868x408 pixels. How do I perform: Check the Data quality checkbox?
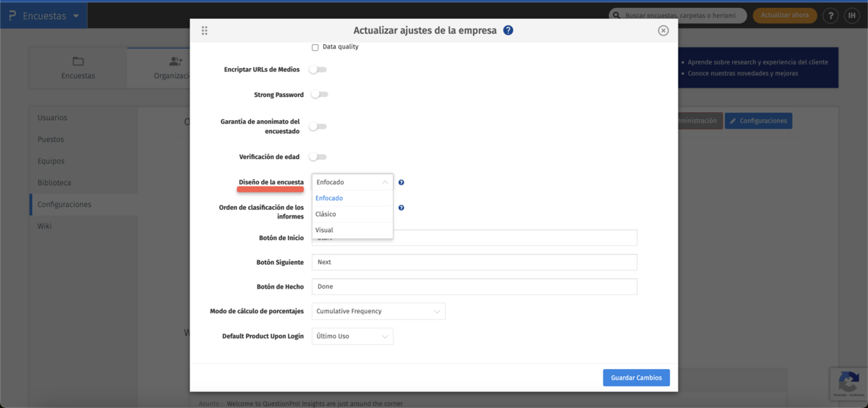coord(315,48)
